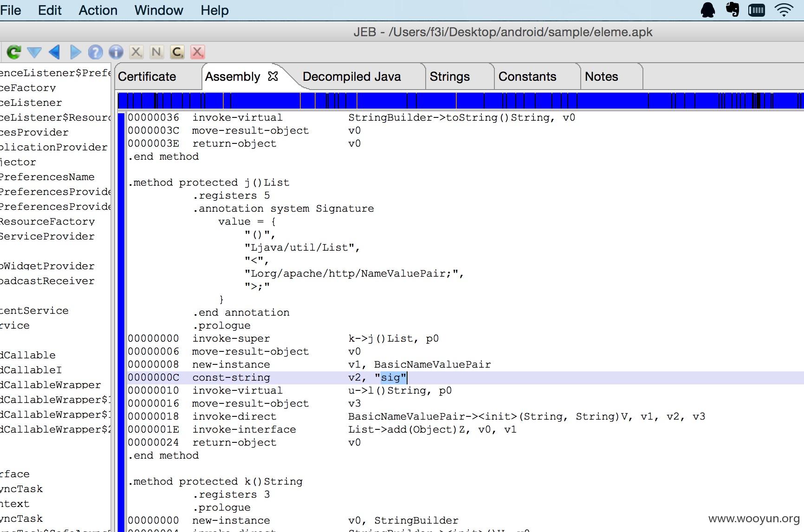
Task: Open the Wi-Fi status menu
Action: [x=784, y=10]
